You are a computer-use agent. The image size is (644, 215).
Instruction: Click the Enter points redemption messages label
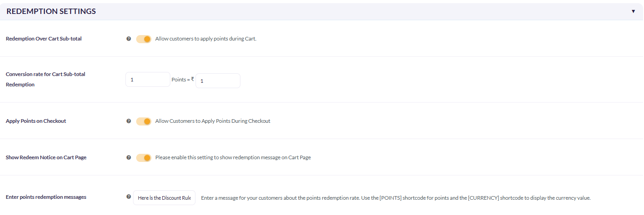coord(46,197)
